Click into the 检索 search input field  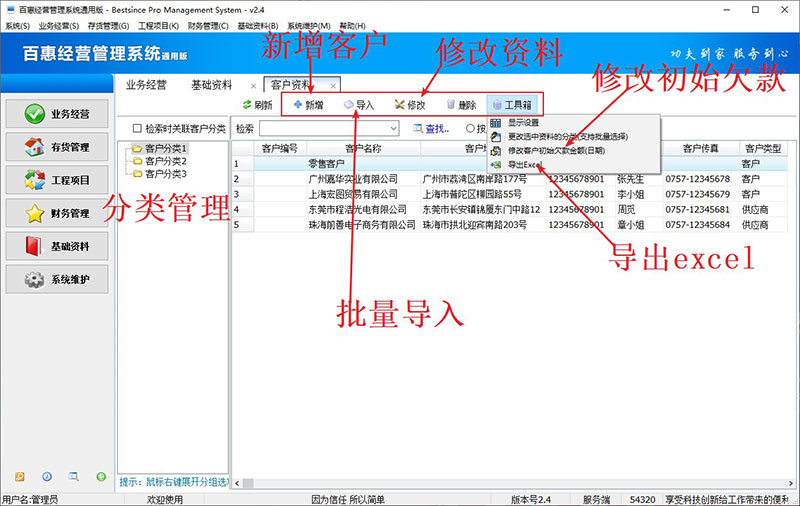[x=324, y=129]
